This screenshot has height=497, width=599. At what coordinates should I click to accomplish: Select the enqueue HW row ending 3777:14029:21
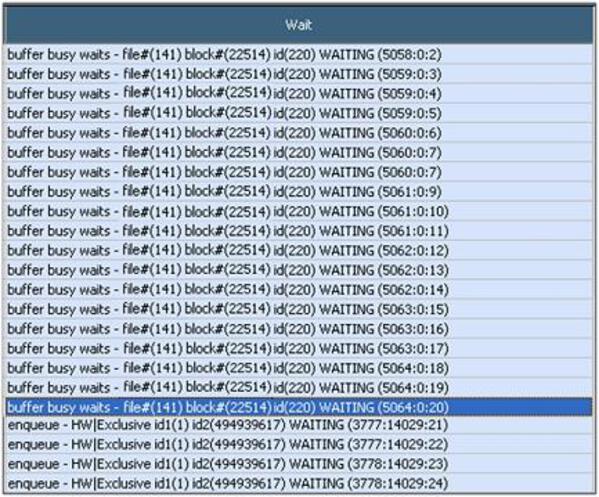coord(298,425)
